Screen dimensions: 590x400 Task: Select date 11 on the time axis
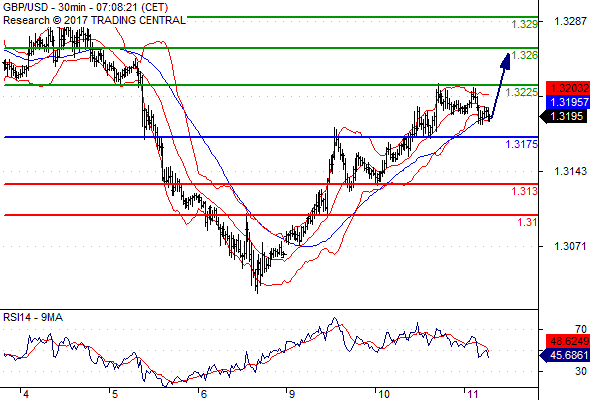click(x=473, y=394)
